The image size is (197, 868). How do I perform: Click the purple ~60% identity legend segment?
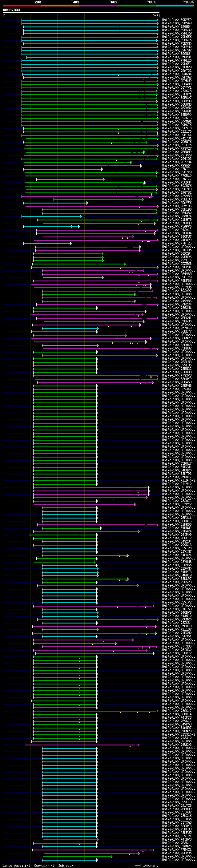click(98, 6)
